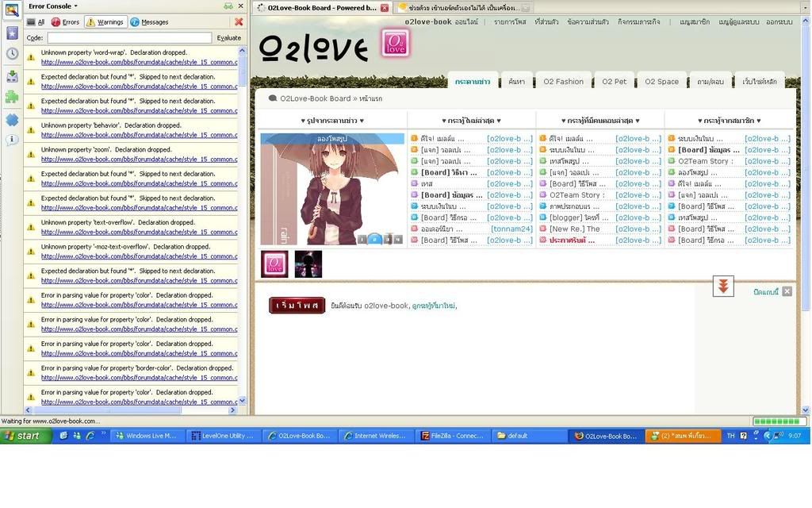Toggle the Messages filter in Error Console

[149, 21]
